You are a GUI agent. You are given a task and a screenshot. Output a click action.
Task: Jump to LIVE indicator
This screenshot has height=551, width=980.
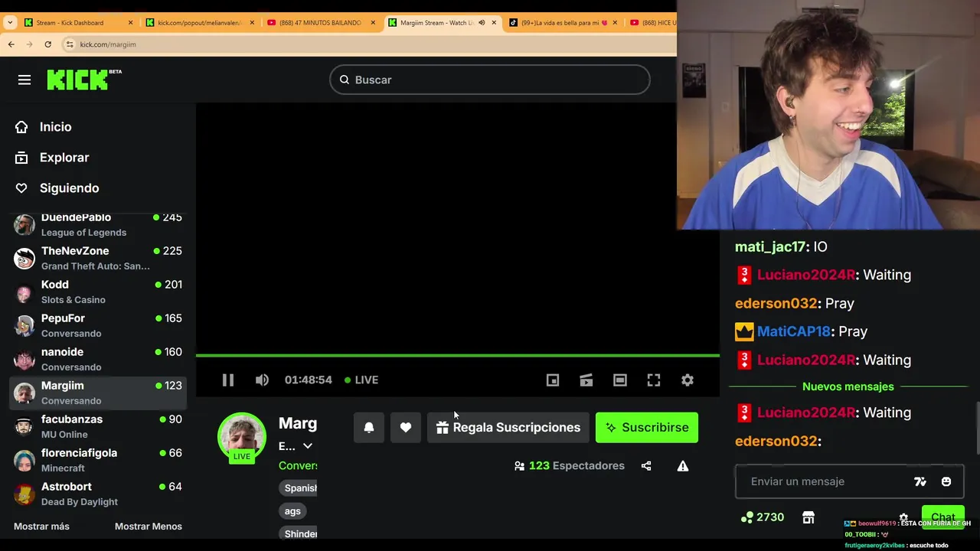tap(361, 380)
